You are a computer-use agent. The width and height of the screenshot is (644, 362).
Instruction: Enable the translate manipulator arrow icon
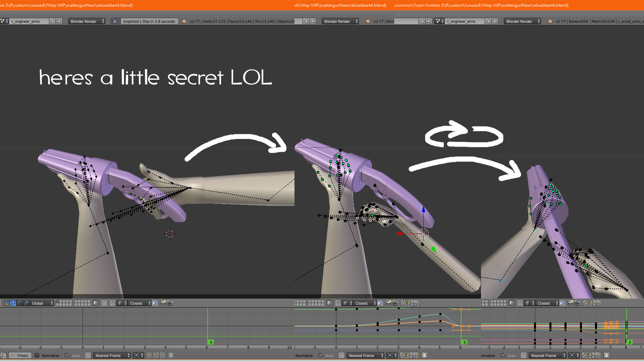13,303
